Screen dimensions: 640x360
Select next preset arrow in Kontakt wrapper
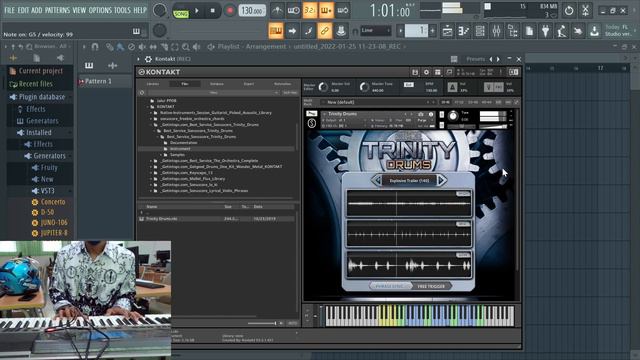(x=498, y=59)
